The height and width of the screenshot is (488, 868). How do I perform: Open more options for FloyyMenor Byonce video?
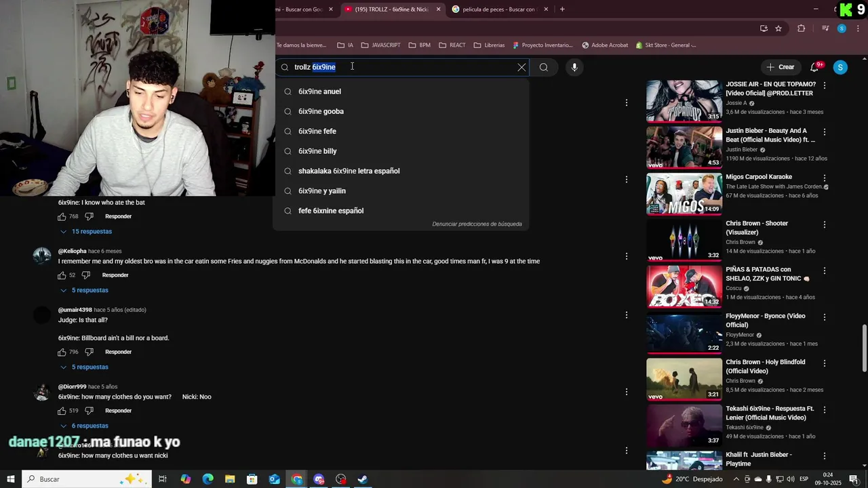(825, 317)
